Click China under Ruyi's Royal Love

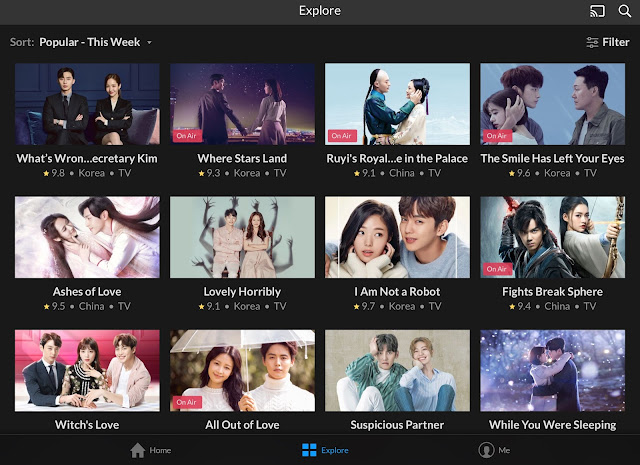(x=402, y=173)
